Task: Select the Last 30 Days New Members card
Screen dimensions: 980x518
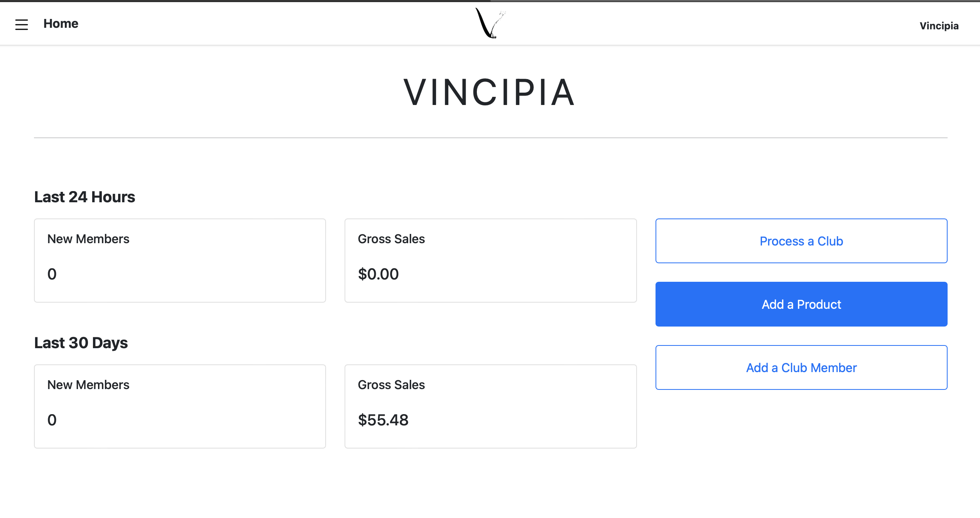Action: pyautogui.click(x=180, y=406)
